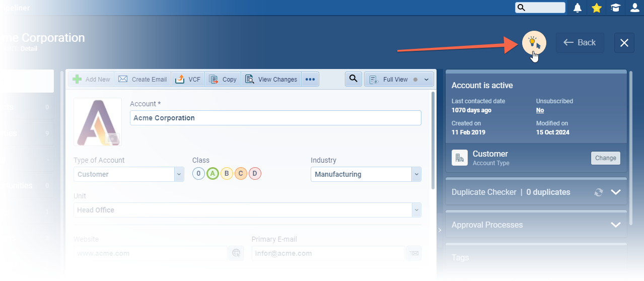Click the top bar search field
Screen dimensions: 644x281
coord(540,8)
